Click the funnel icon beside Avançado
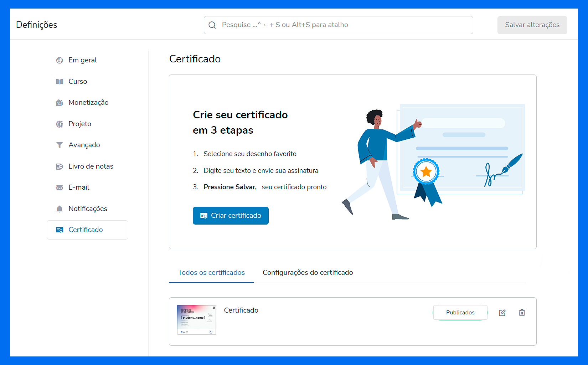 pos(60,145)
